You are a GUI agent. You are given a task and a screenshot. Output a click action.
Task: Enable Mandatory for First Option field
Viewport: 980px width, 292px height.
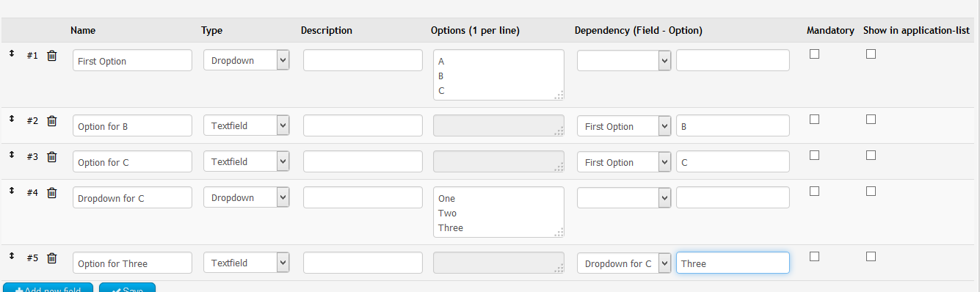(x=814, y=54)
